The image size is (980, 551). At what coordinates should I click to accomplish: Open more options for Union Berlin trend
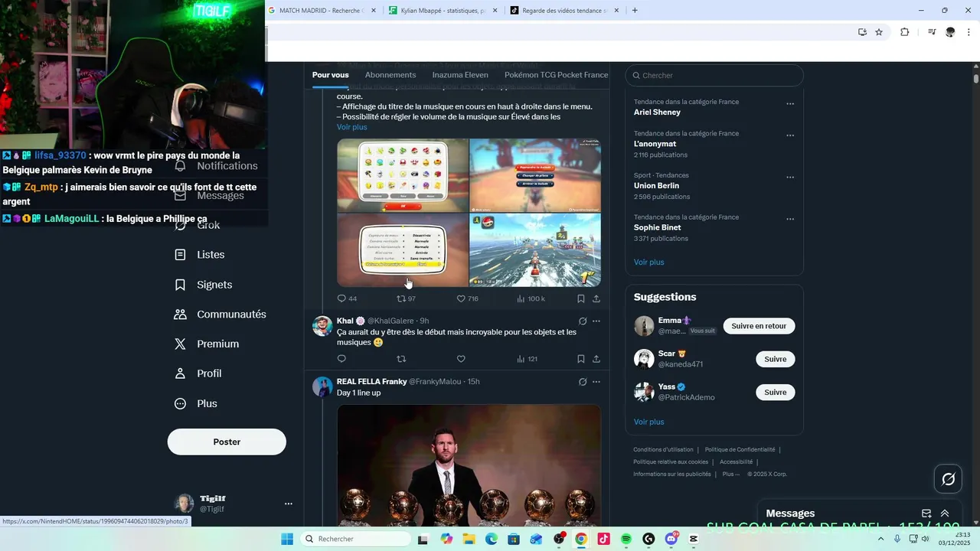pyautogui.click(x=790, y=178)
